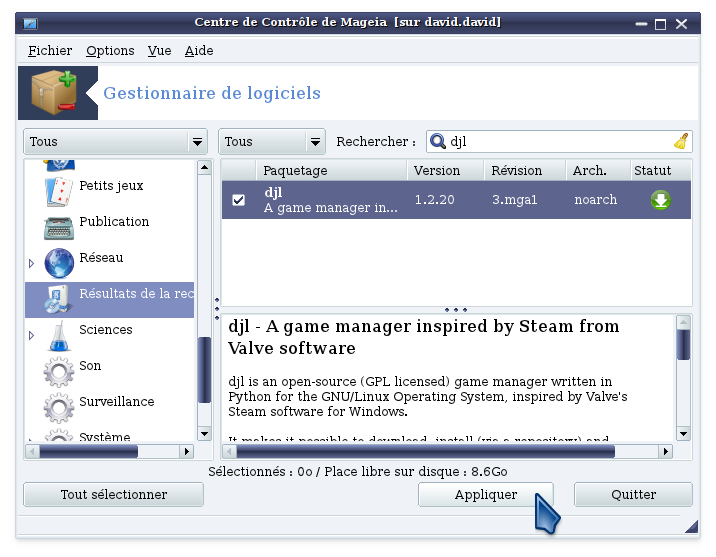Click the green download status icon for djl
The width and height of the screenshot is (716, 557).
click(660, 200)
